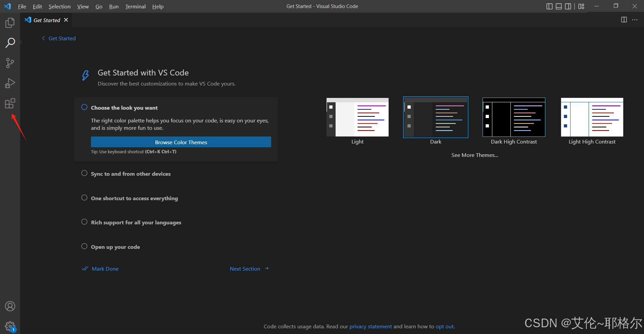Toggle the Primary Side Bar layout icon

[549, 6]
